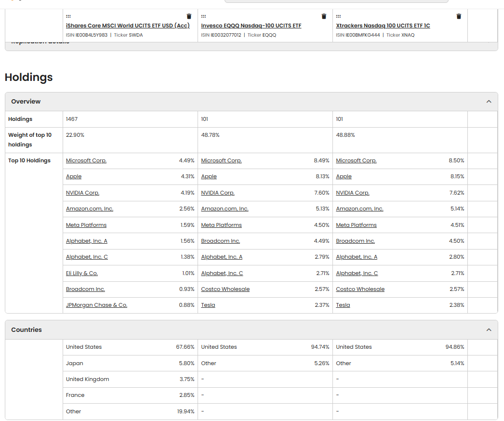Screen dimensions: 504x421
Task: Open Costco Wholesale in EQQQ column
Action: (225, 289)
